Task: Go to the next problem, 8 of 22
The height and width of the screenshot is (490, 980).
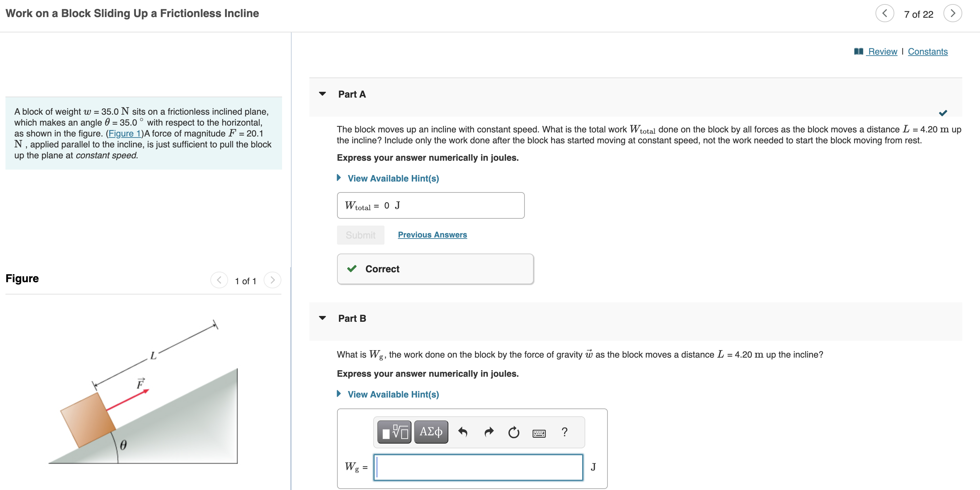Action: [x=952, y=14]
